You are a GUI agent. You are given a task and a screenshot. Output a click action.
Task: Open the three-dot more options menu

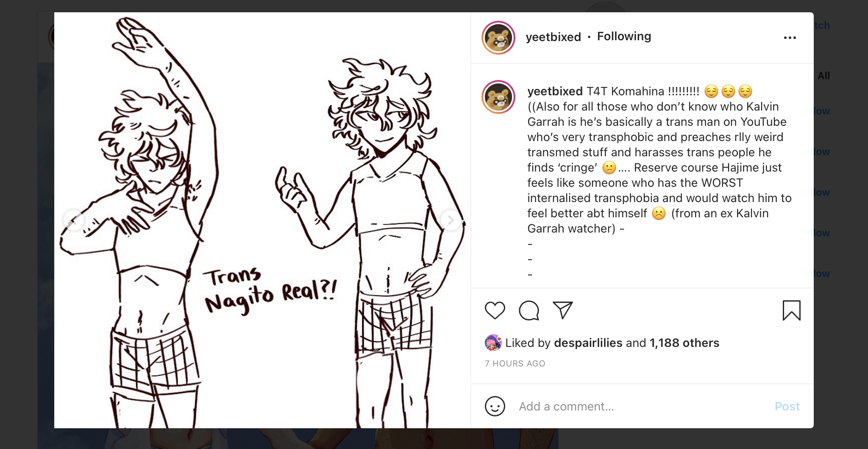point(790,38)
